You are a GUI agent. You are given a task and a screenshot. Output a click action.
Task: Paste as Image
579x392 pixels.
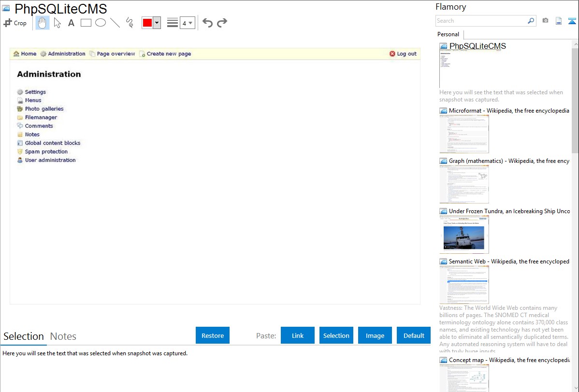[x=375, y=335]
